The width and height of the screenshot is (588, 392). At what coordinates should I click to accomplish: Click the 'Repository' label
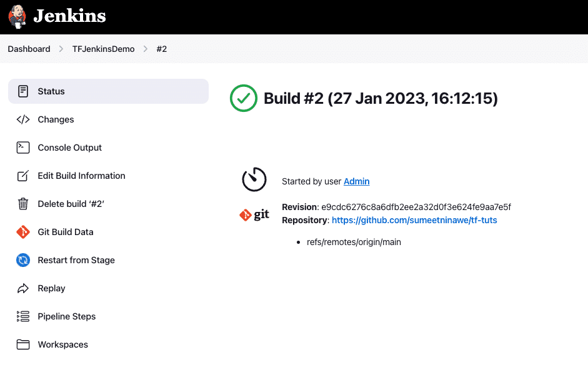(x=304, y=220)
